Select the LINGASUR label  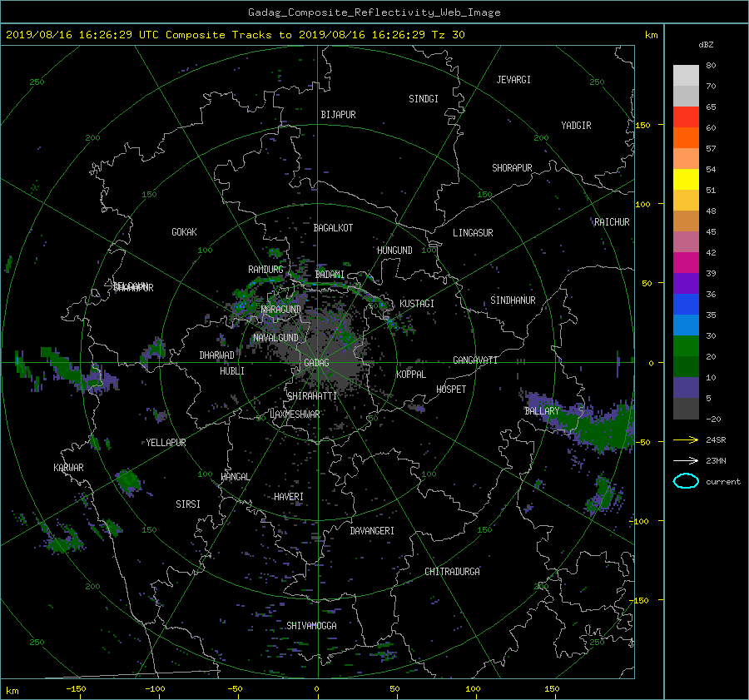click(473, 233)
